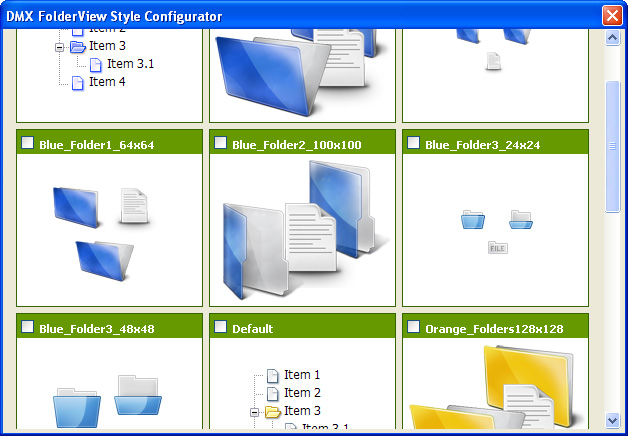Tick the Blue_Folder3_24x24 checkbox
The width and height of the screenshot is (628, 436).
413,143
